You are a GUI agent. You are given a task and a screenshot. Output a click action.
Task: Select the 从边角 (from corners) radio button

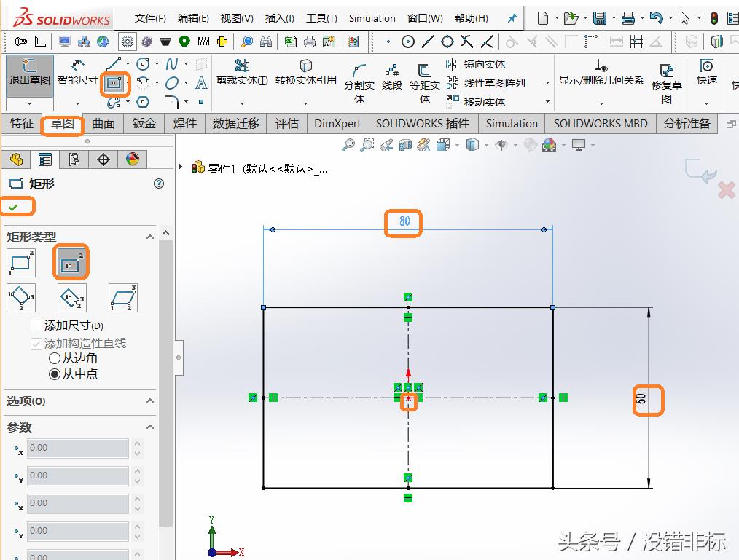[x=55, y=358]
